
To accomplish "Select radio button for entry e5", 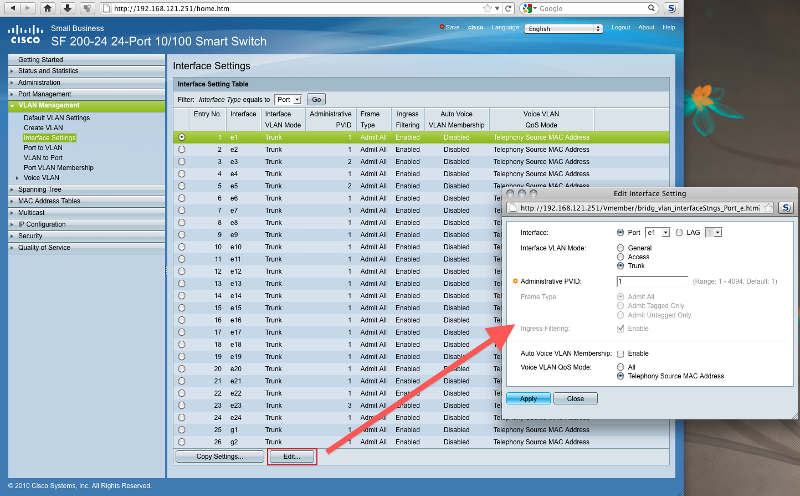I will point(182,186).
